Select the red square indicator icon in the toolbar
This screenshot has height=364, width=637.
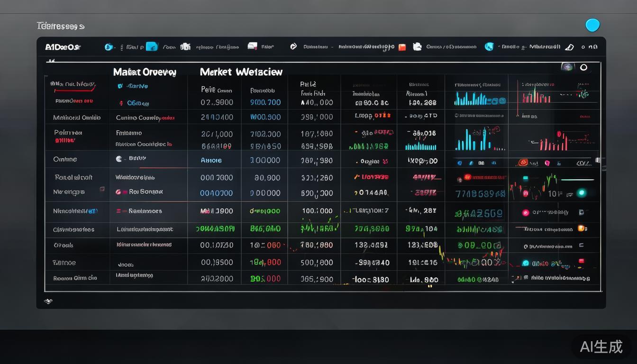(x=402, y=47)
